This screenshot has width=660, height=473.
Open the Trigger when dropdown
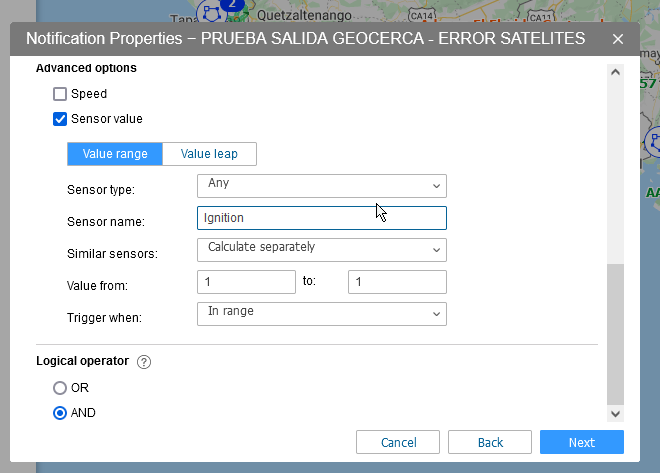(321, 313)
